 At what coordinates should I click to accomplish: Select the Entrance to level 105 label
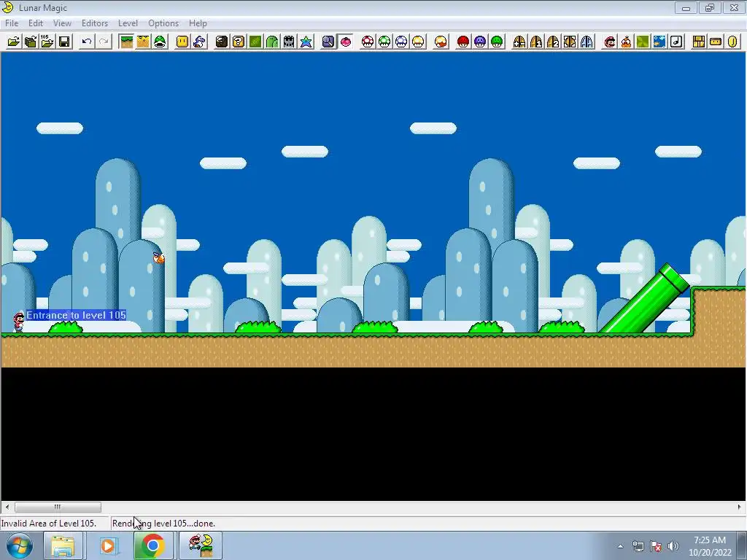coord(76,315)
